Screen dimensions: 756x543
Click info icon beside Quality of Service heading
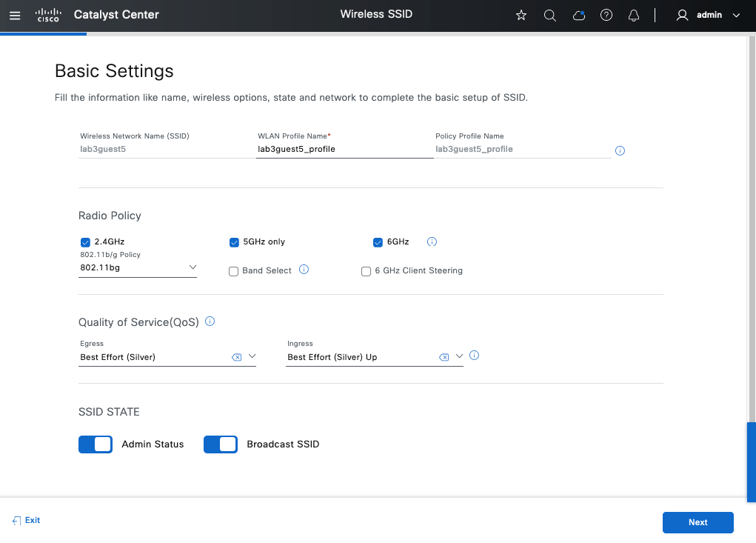210,322
